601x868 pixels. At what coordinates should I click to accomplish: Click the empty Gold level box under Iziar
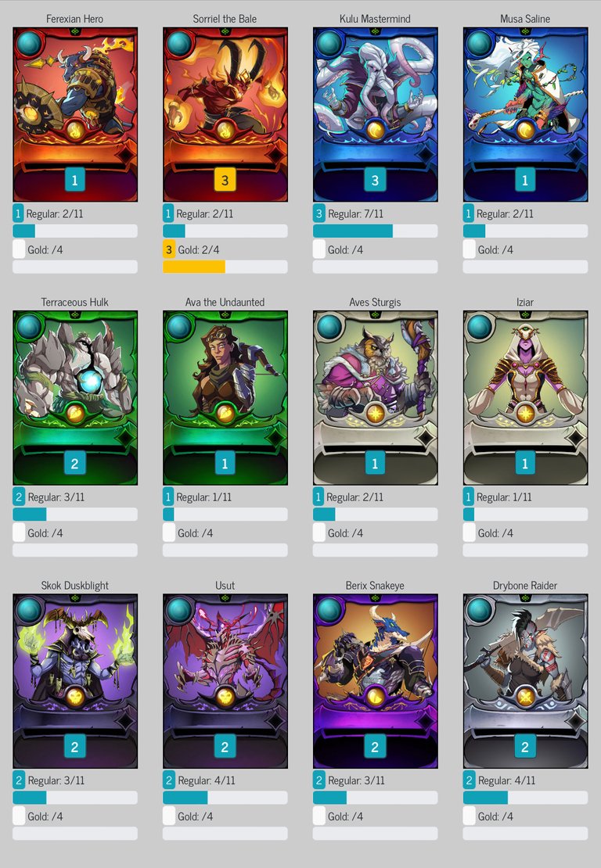pos(470,533)
